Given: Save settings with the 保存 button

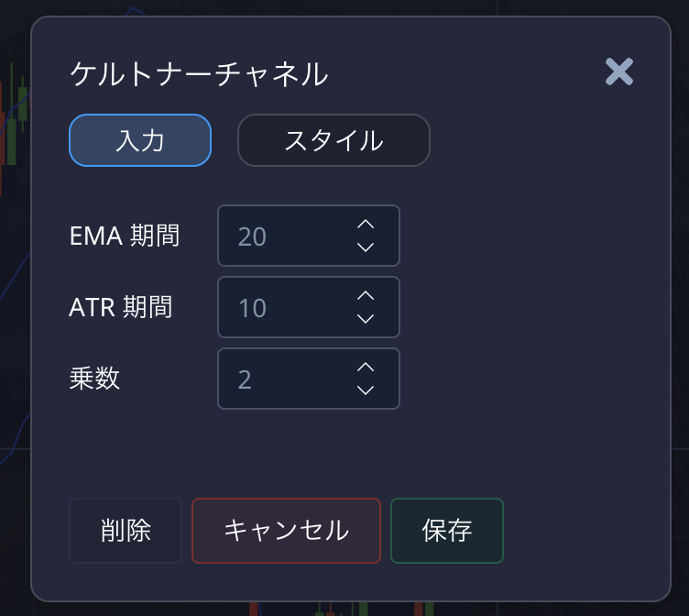Looking at the screenshot, I should tap(447, 531).
